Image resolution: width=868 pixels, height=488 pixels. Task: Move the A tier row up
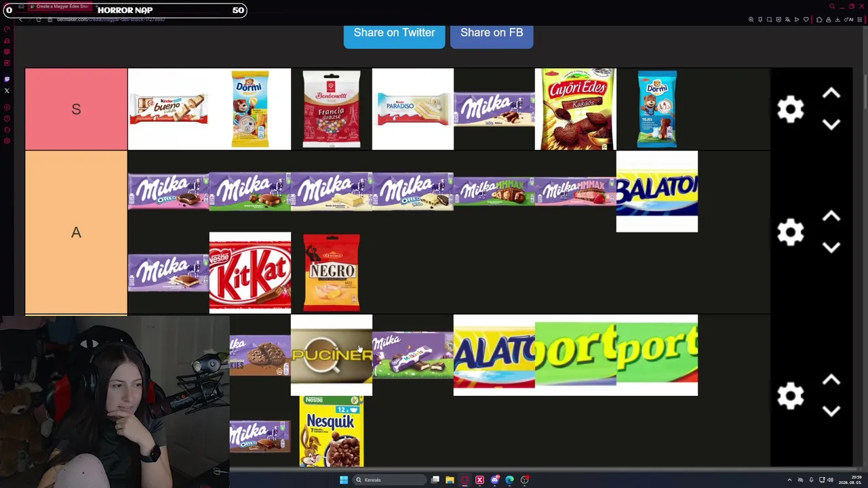tap(831, 217)
